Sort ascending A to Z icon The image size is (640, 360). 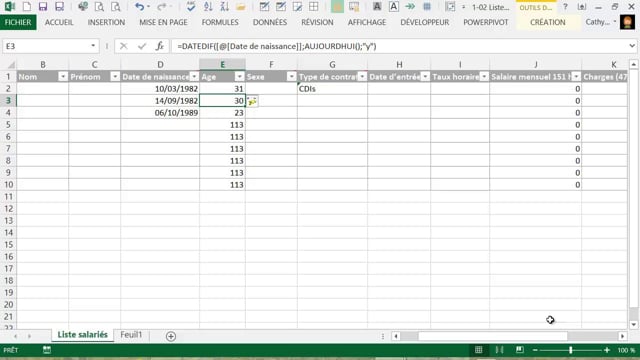pyautogui.click(x=208, y=7)
